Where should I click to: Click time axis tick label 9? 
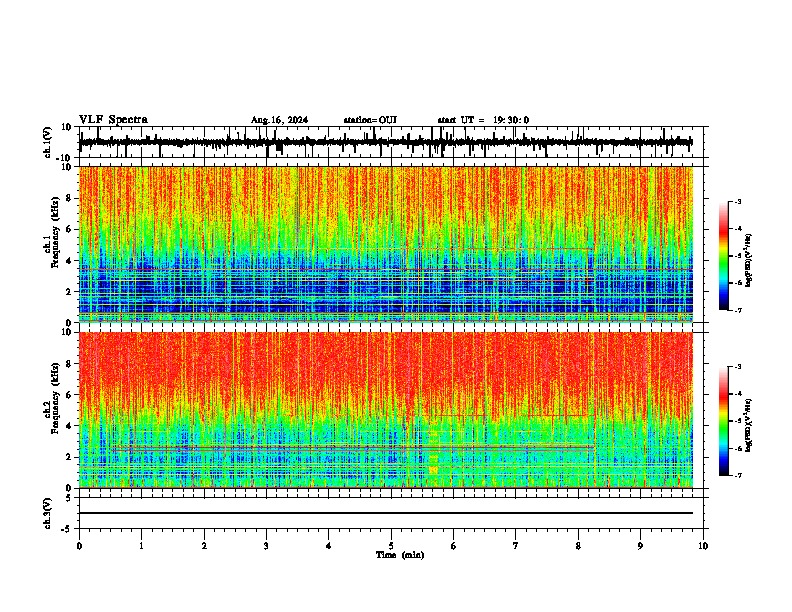[x=640, y=546]
